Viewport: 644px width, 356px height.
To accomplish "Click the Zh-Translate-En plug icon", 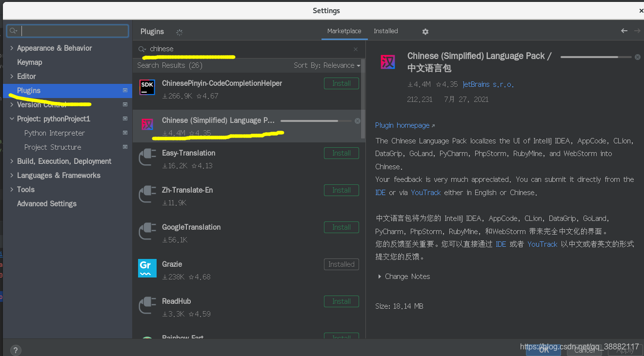I will click(x=147, y=195).
